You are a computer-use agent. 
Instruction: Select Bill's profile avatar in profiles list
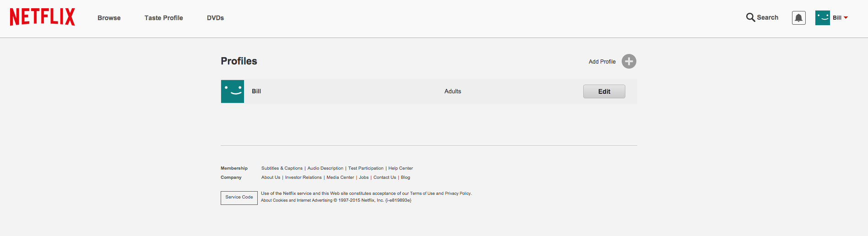[233, 91]
